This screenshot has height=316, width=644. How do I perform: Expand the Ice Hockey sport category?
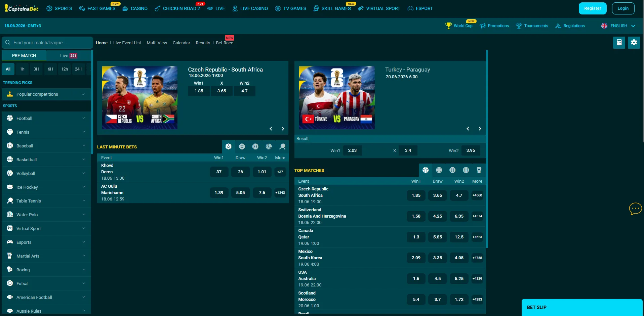46,187
